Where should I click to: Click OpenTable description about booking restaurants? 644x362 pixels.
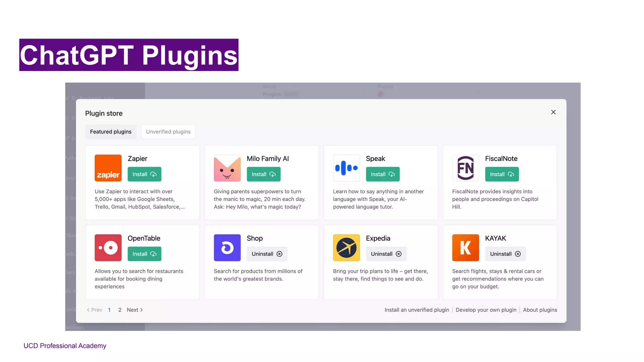click(x=139, y=279)
